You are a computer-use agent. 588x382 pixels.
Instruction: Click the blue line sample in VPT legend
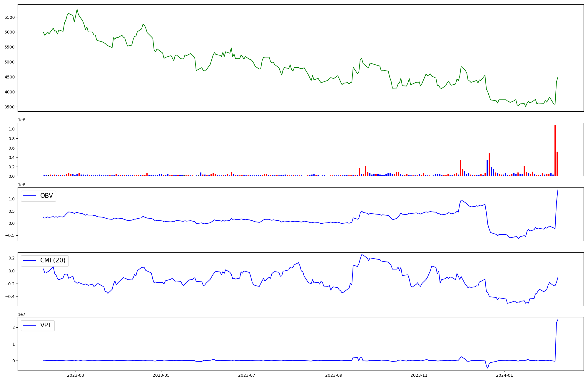click(x=29, y=325)
